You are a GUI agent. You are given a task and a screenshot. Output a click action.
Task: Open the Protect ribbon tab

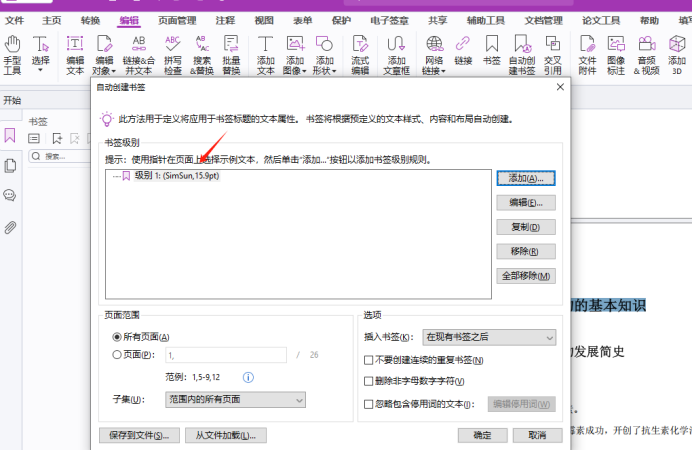point(341,20)
